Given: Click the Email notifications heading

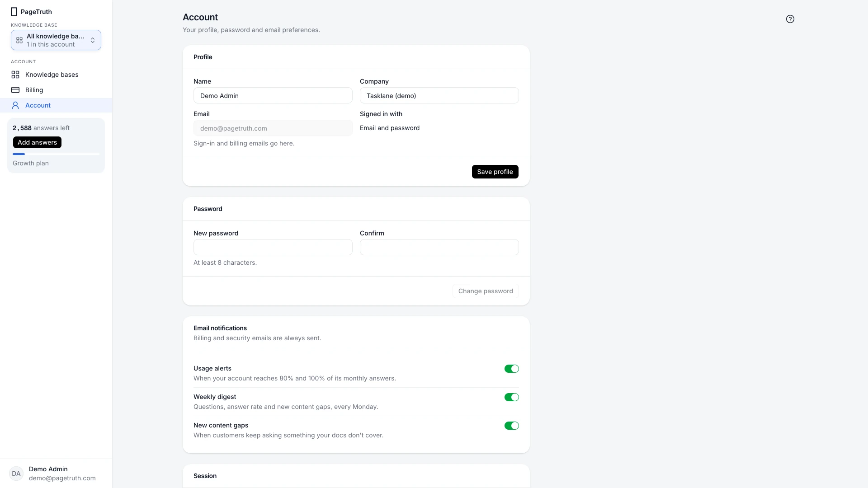Looking at the screenshot, I should pos(220,328).
